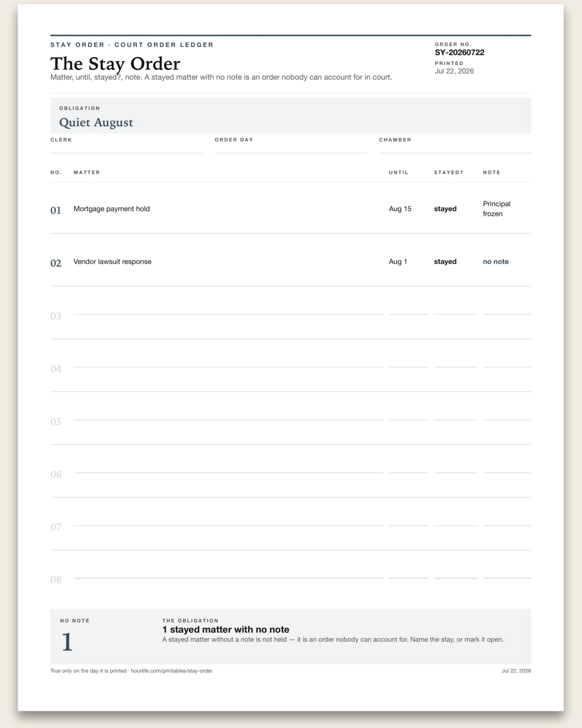Click the empty matter line in row 03
Viewport: 582px width, 728px height.
(228, 314)
